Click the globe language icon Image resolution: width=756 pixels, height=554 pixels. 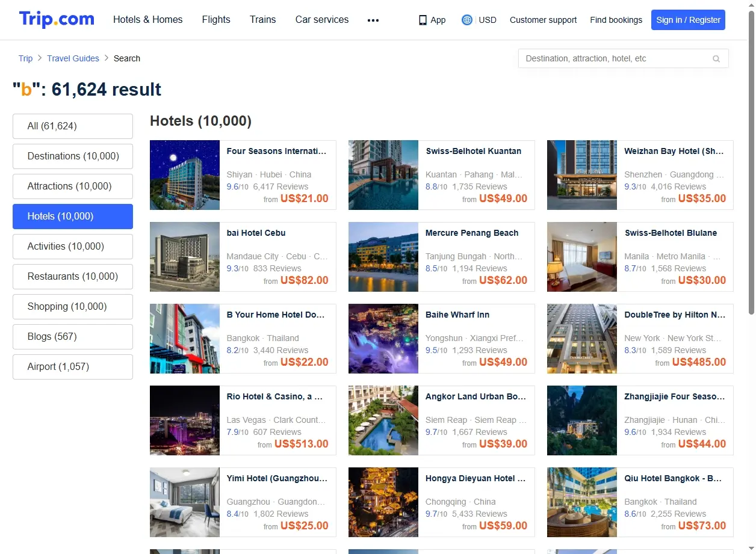[467, 20]
